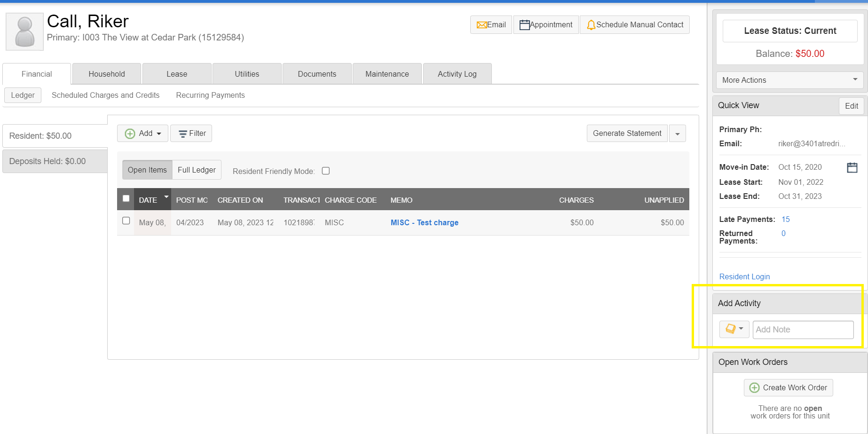
Task: Open the Documents tab
Action: pos(317,74)
